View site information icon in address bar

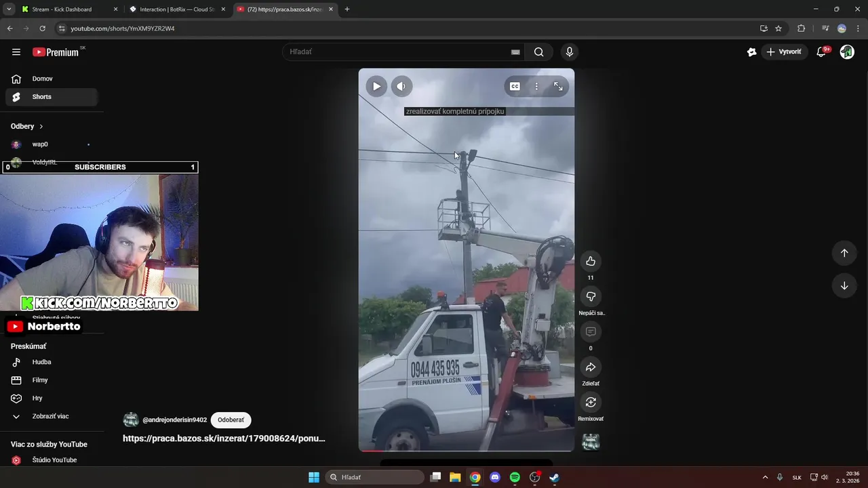[62, 28]
